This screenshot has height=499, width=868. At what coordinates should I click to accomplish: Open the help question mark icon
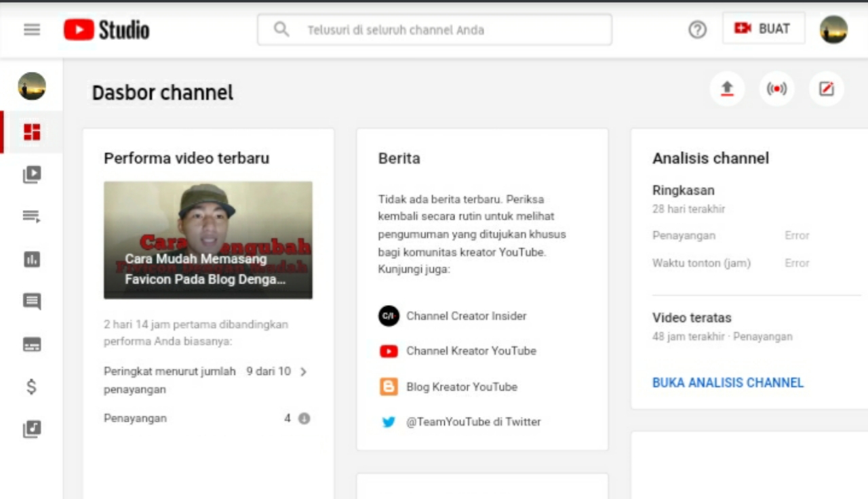coord(697,30)
